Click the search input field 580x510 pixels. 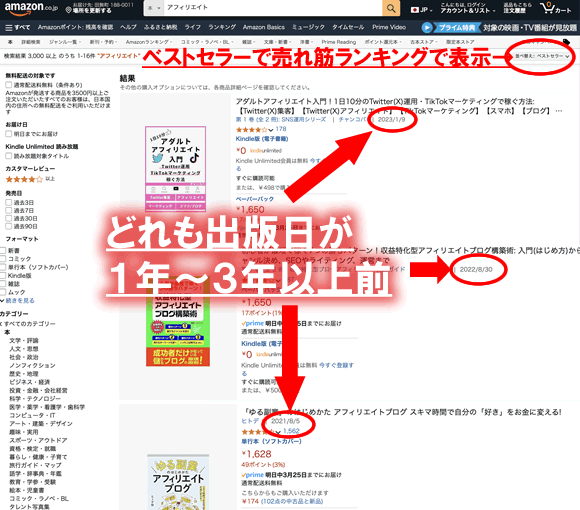click(x=273, y=8)
